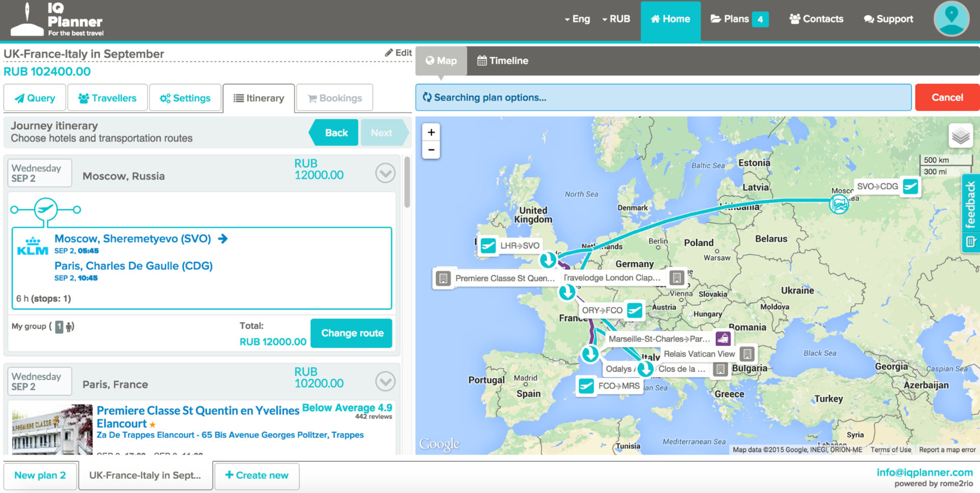The width and height of the screenshot is (980, 493).
Task: Open the Premiere Classe hotel thumbnail photo
Action: pos(52,430)
